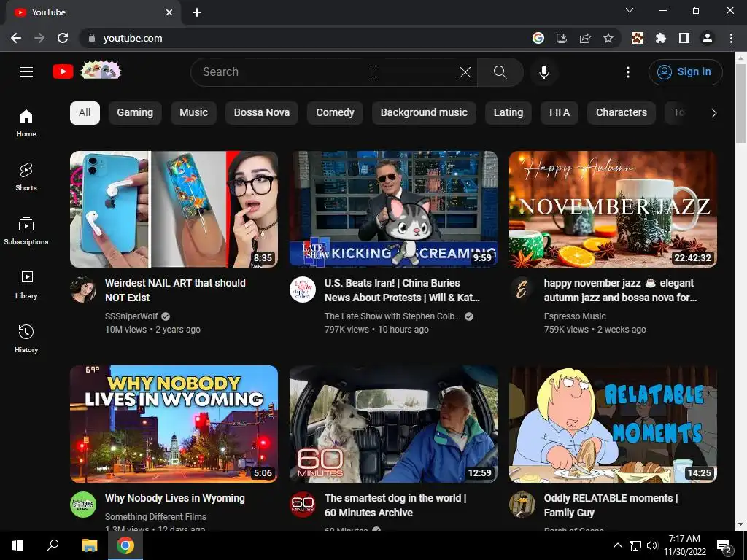747x560 pixels.
Task: Click SSSniperWolf channel avatar
Action: coord(83,289)
